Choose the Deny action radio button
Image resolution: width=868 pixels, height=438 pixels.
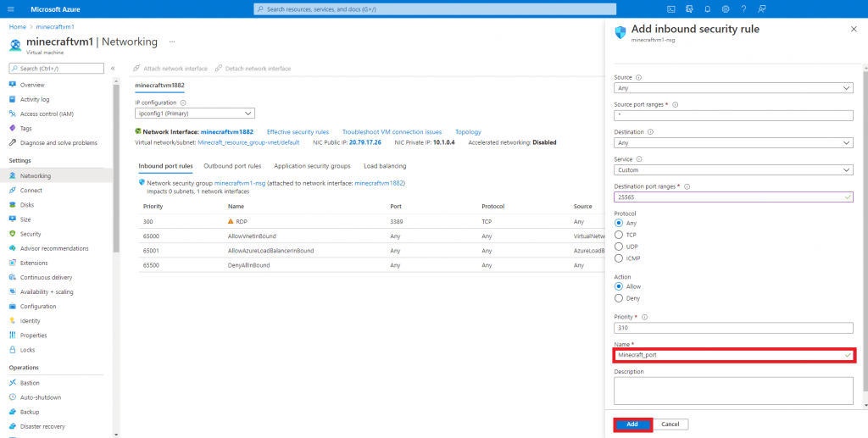(619, 298)
